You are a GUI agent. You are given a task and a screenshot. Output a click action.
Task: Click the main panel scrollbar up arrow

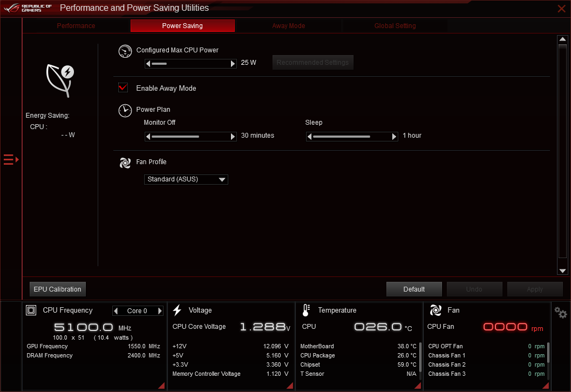pos(562,39)
